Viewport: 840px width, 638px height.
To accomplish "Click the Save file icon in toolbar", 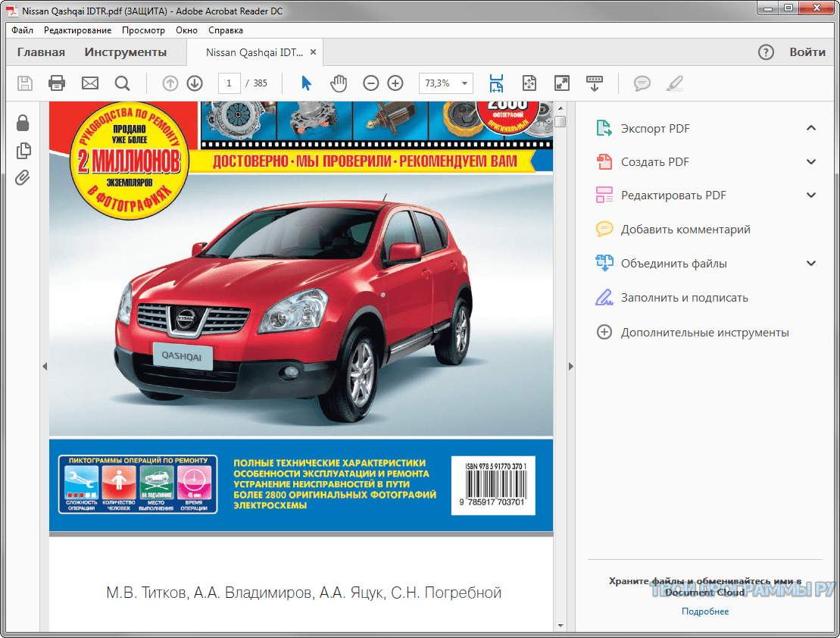I will [25, 83].
